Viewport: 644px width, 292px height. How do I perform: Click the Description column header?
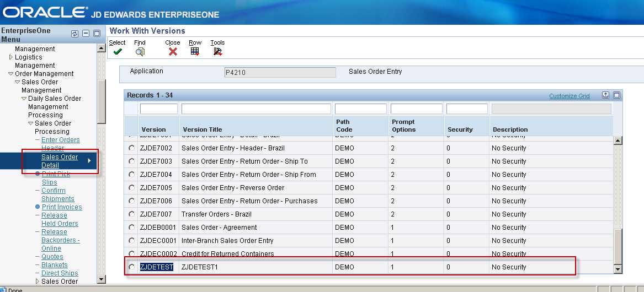click(510, 129)
